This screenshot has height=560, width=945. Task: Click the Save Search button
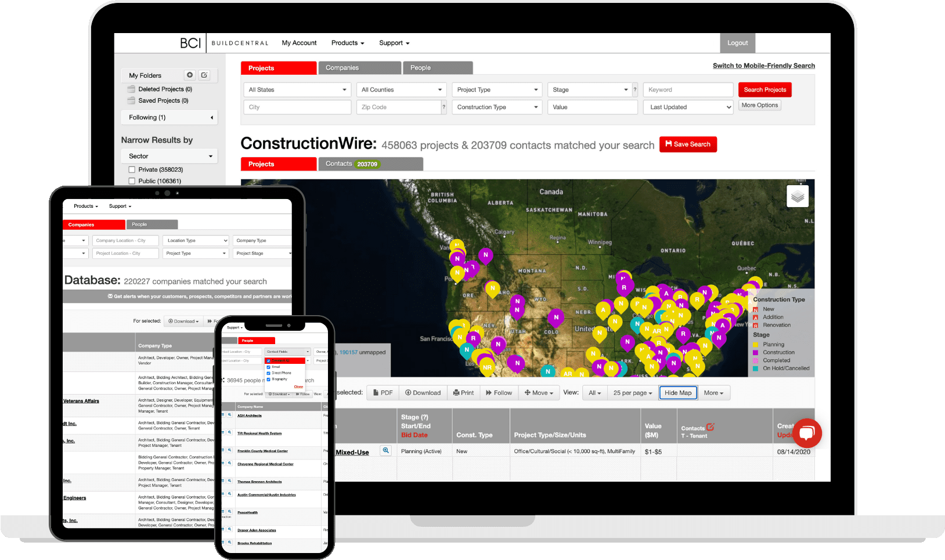click(x=688, y=144)
